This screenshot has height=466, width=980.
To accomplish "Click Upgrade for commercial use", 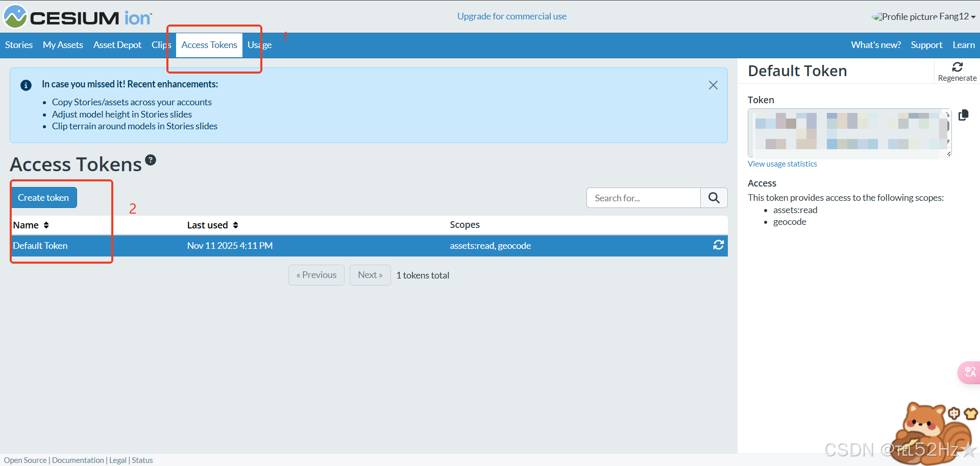I will point(512,16).
